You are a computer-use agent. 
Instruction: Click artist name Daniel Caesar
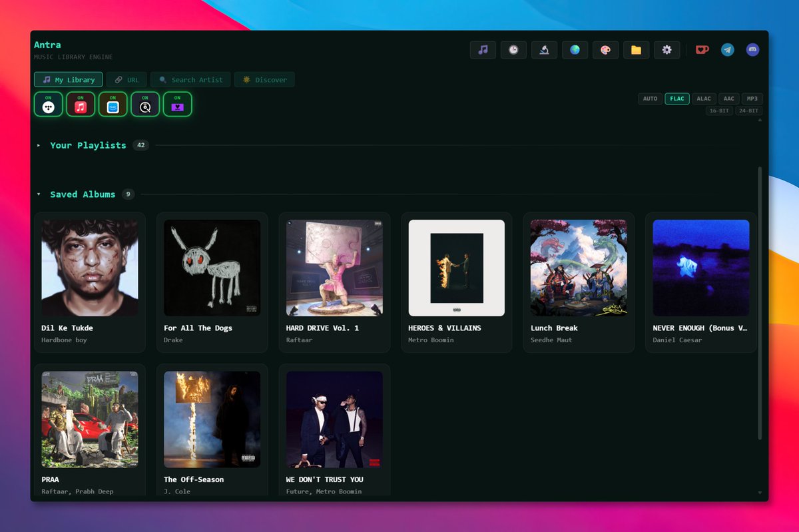678,340
